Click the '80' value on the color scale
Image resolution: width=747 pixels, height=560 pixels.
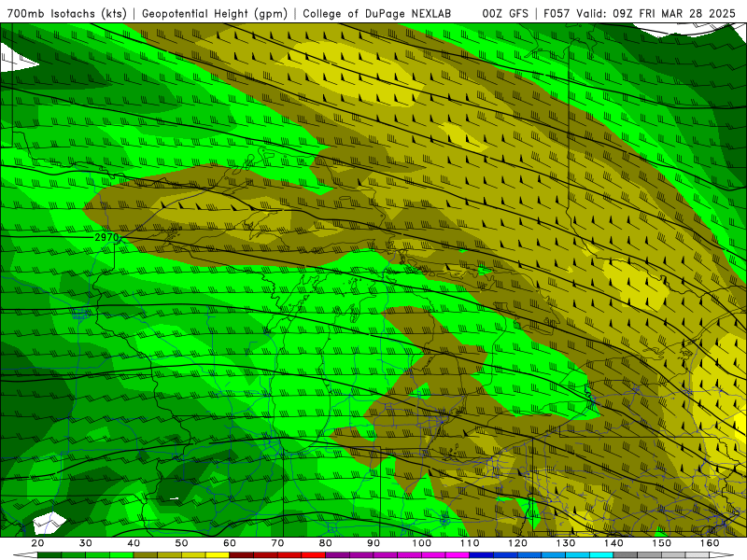[x=325, y=543]
